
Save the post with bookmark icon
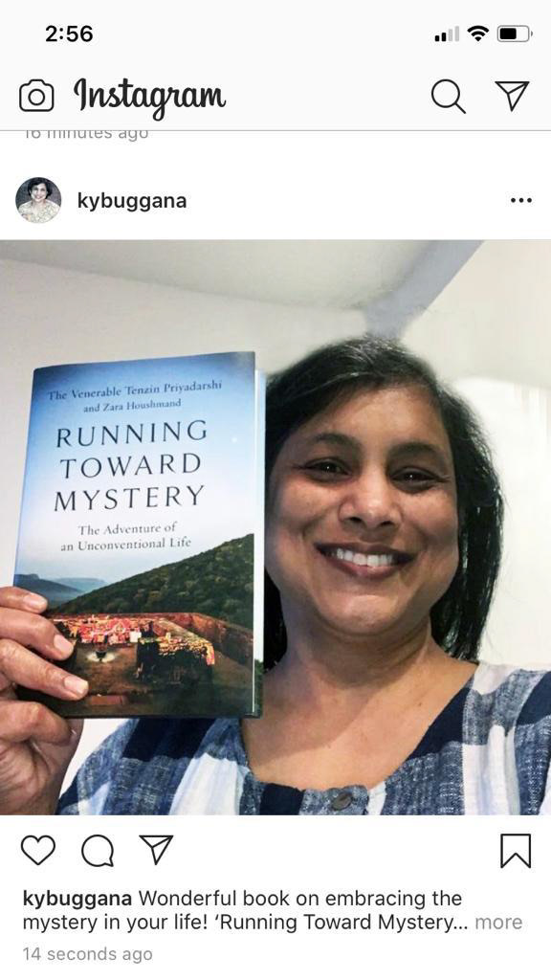click(516, 851)
